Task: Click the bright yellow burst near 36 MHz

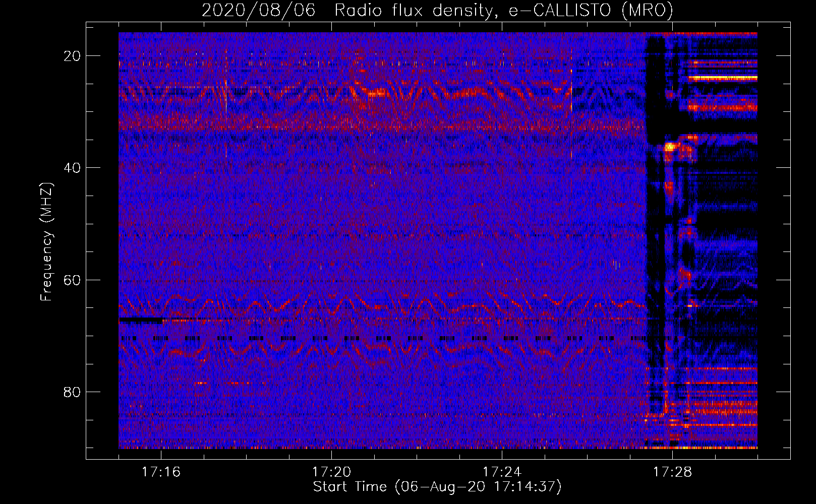Action: pos(671,147)
